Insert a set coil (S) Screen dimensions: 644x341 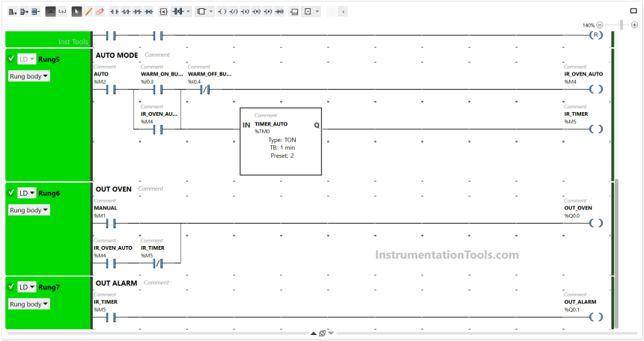245,12
